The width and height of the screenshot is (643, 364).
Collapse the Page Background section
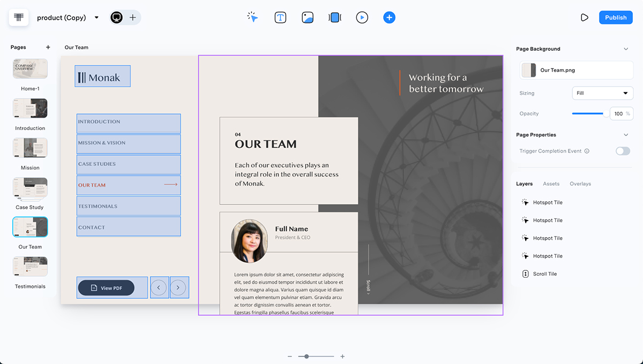(x=626, y=49)
